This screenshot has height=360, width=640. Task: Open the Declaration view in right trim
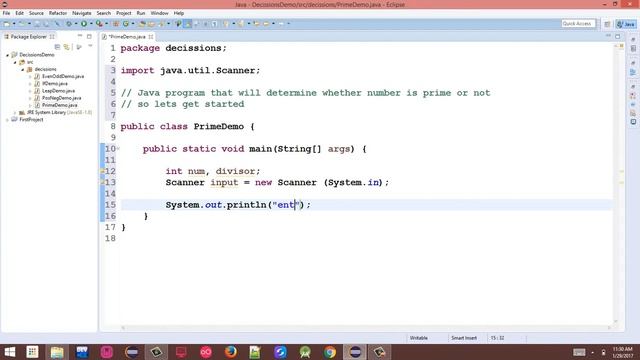pyautogui.click(x=633, y=113)
